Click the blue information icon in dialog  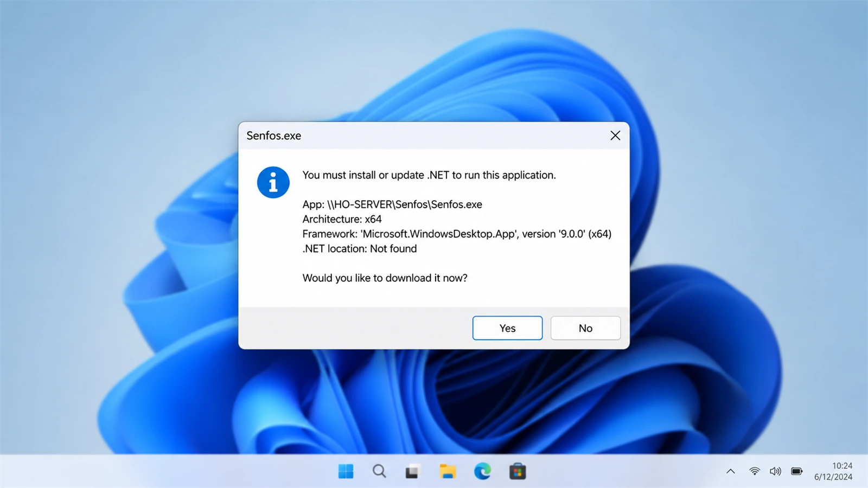[273, 182]
